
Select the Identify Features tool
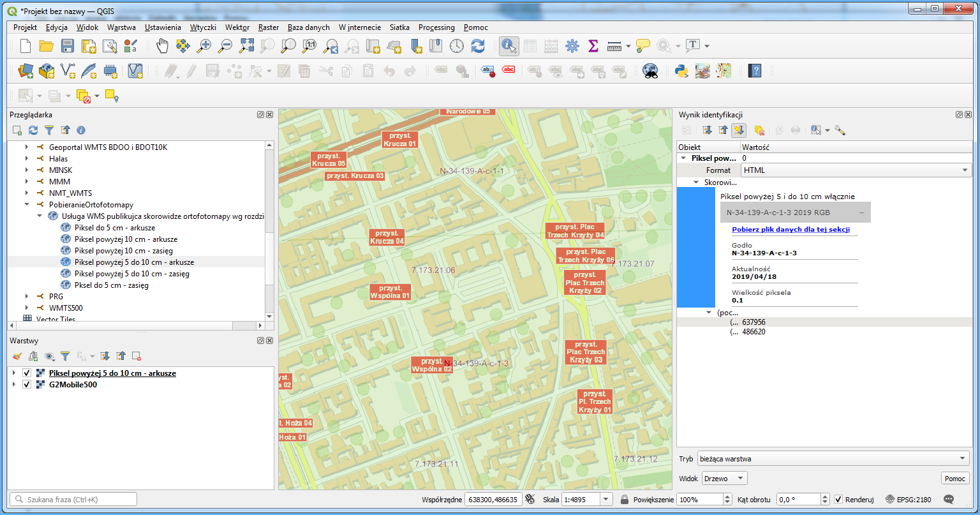509,45
